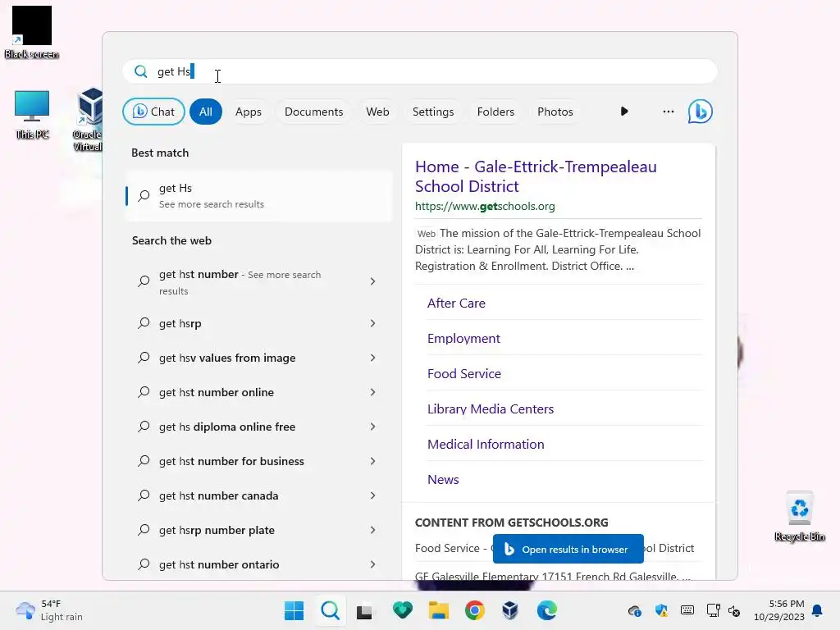Open the News link
Screen dimensions: 840x630
(x=443, y=480)
